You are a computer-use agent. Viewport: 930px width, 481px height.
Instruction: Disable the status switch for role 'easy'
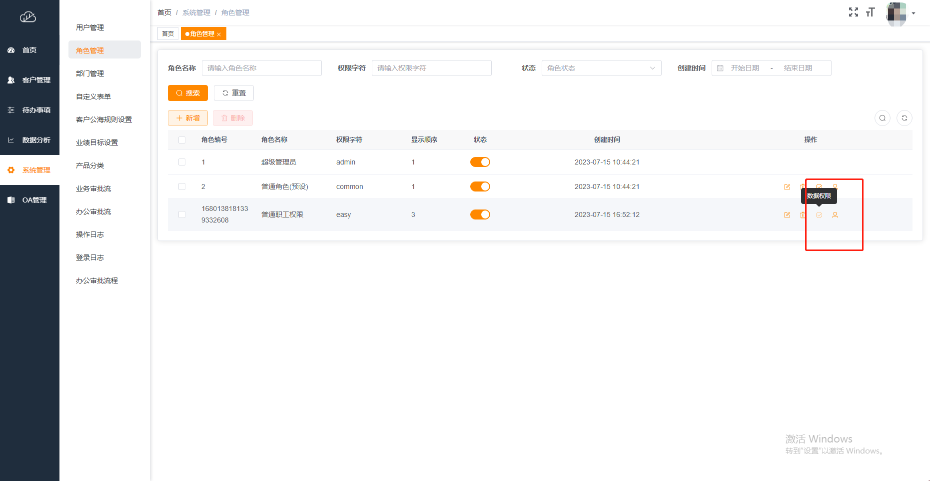[480, 214]
